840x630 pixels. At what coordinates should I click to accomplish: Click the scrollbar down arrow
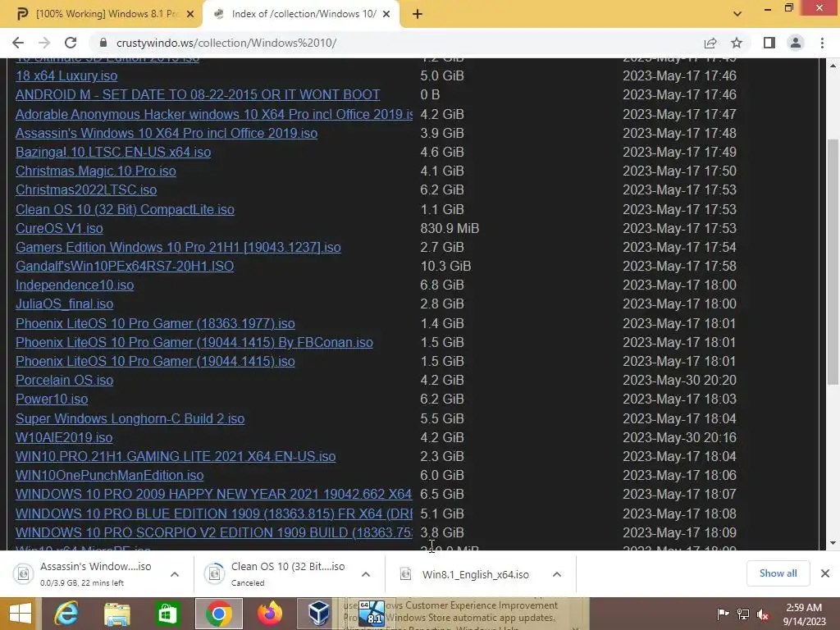(833, 543)
